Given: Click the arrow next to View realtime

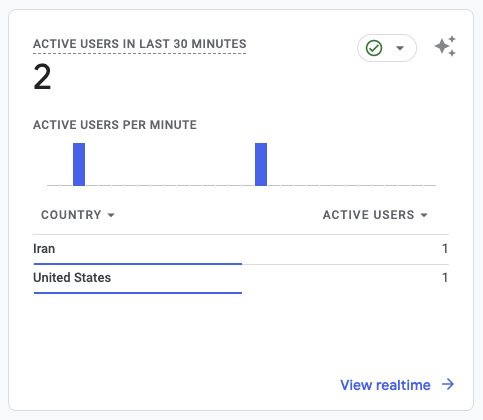Looking at the screenshot, I should pos(448,384).
